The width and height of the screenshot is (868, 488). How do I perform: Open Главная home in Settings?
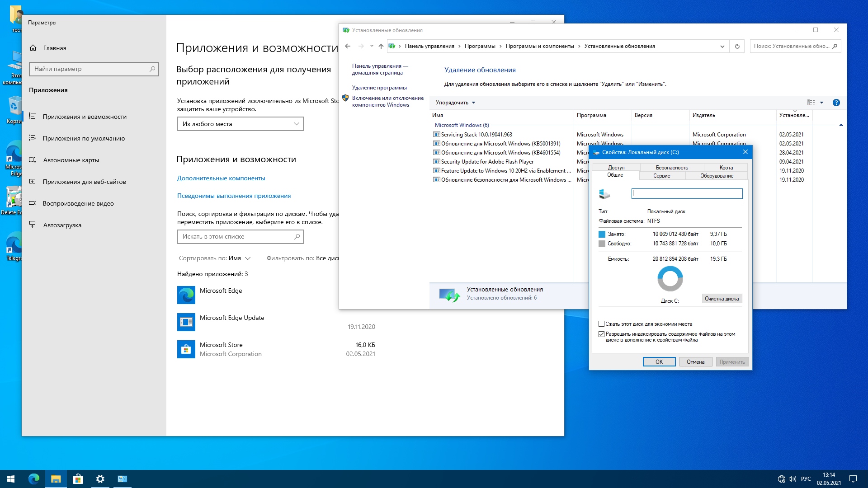tap(48, 48)
